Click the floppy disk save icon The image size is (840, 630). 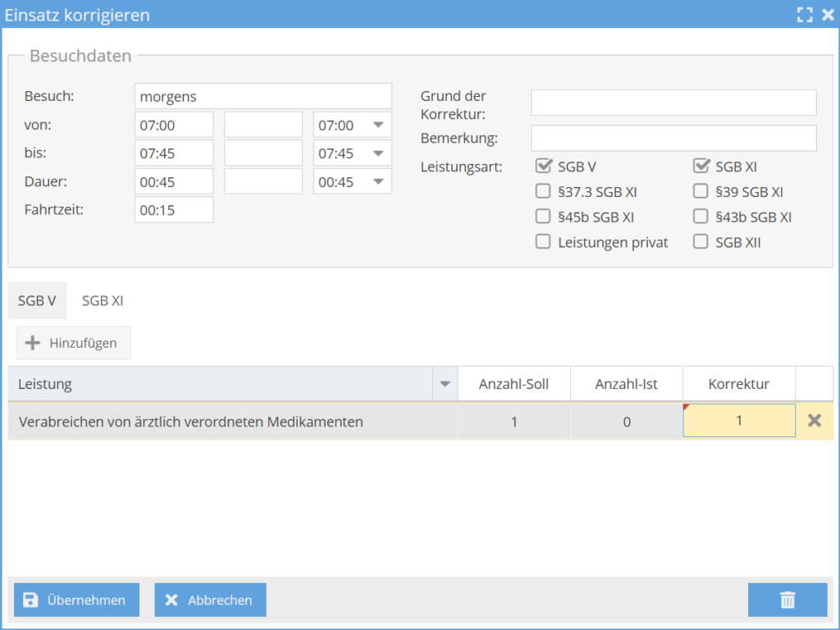pos(30,600)
